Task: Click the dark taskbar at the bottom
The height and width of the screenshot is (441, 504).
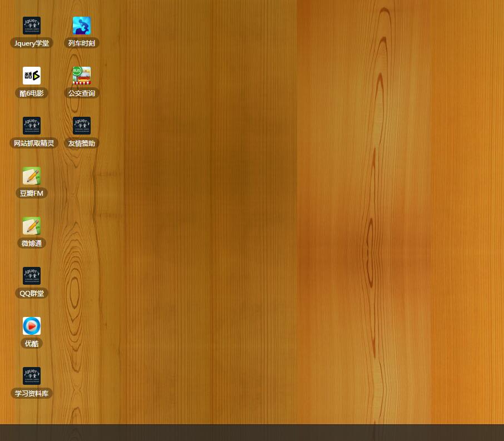Action: tap(250, 433)
